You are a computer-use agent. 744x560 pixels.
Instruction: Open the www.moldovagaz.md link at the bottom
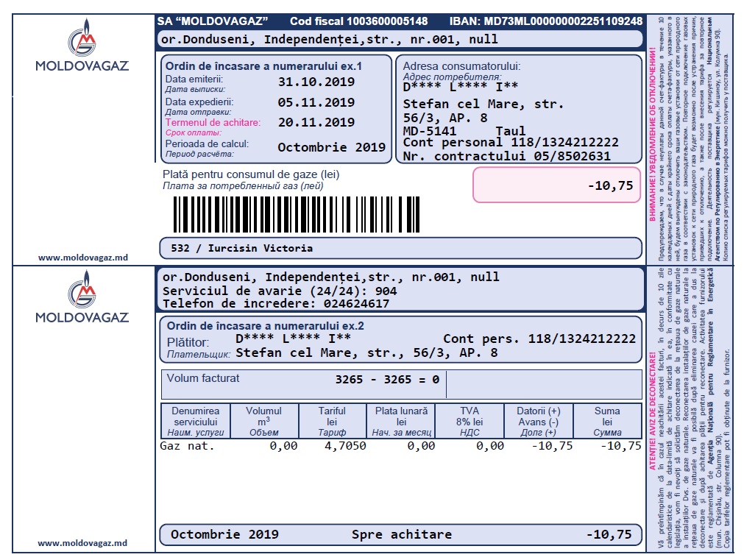pos(82,543)
